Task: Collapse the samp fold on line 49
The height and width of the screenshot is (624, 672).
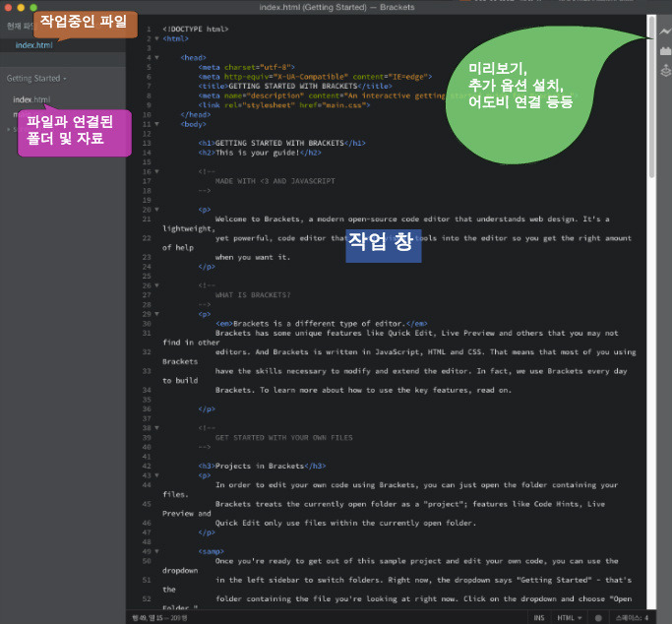Action: pos(156,551)
